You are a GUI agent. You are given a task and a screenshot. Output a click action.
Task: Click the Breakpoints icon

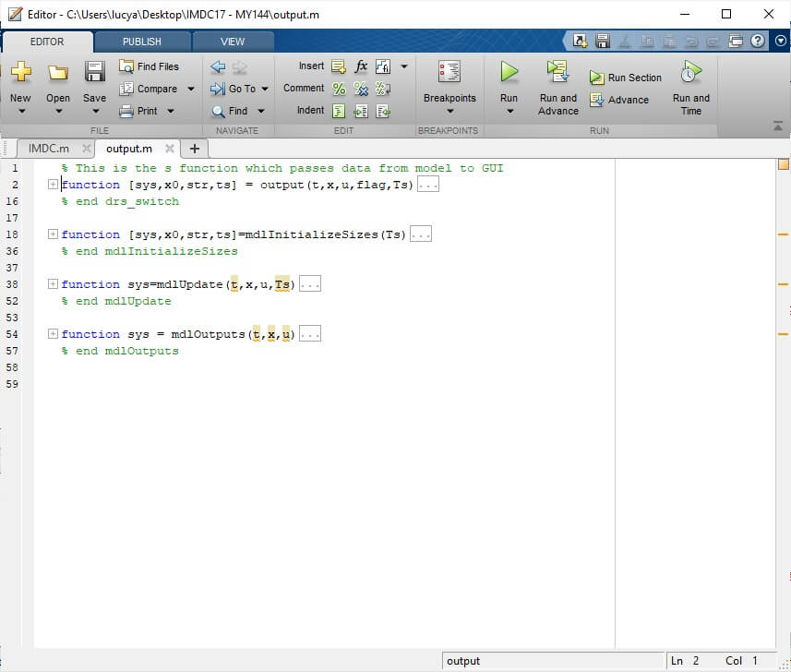[x=449, y=71]
